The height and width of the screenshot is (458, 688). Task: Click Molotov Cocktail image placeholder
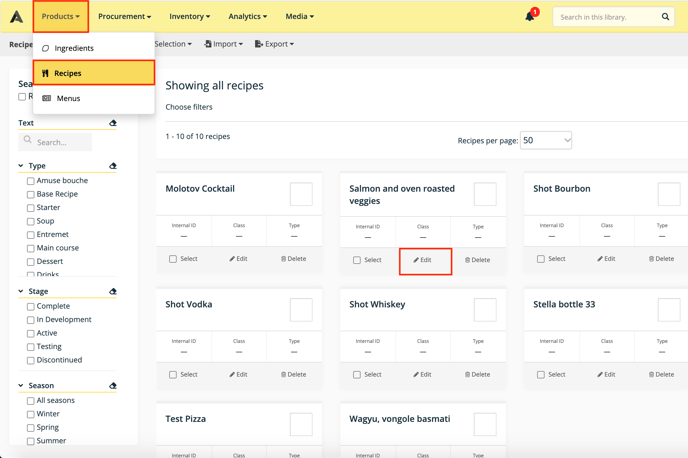[301, 194]
